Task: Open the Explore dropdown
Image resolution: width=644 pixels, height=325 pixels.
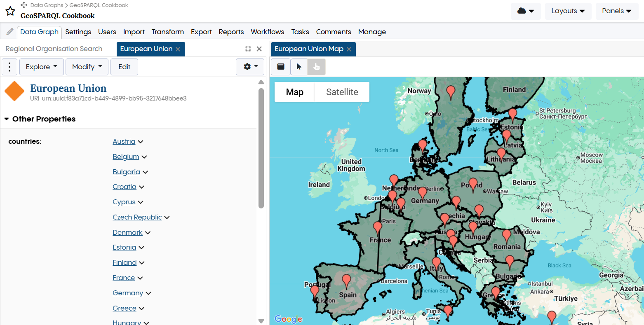Action: click(41, 66)
